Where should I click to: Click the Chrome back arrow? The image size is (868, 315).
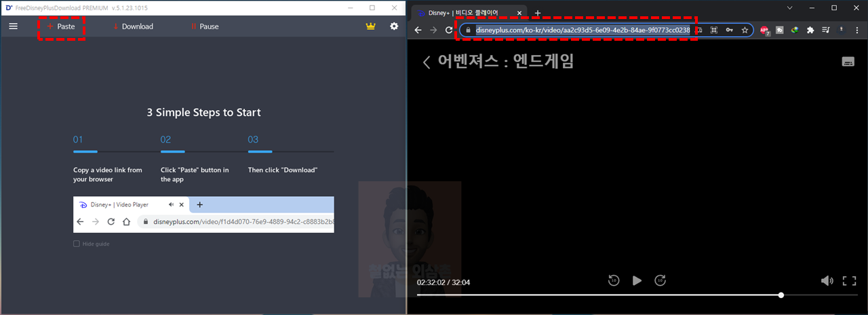pos(418,30)
